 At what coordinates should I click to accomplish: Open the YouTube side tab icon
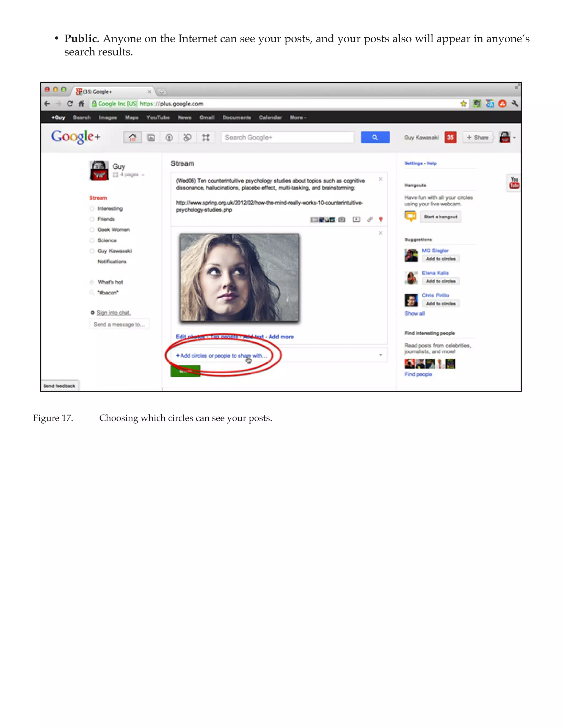[514, 183]
